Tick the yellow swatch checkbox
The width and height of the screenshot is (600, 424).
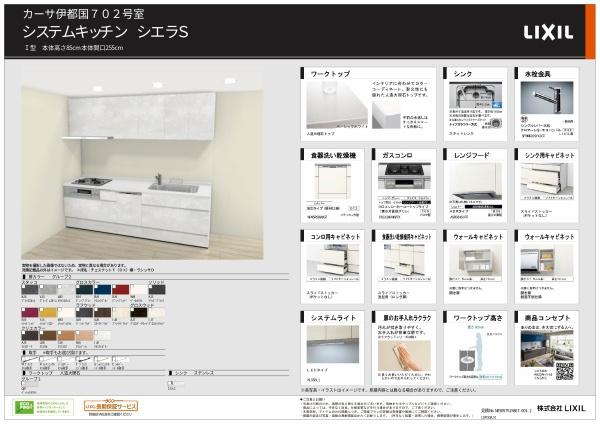42,309
